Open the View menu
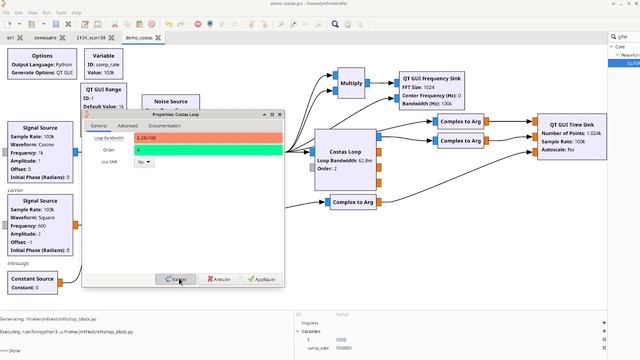Image resolution: width=640 pixels, height=360 pixels. (x=33, y=13)
